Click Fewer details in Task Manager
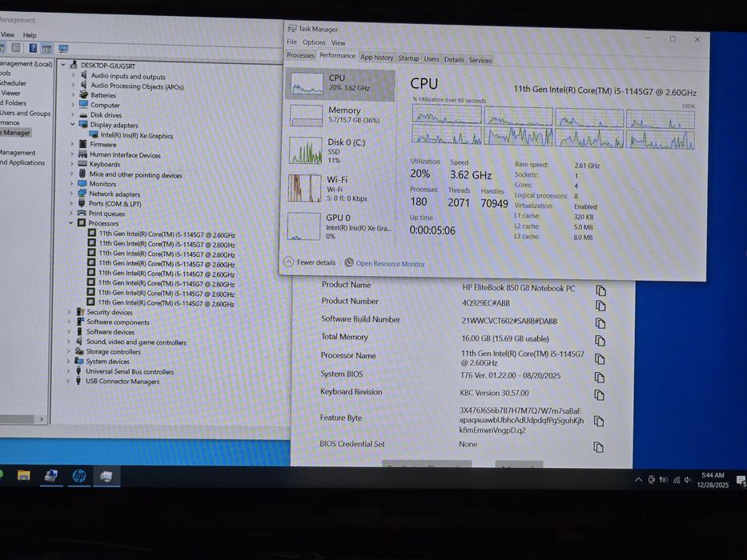747x560 pixels. [310, 262]
